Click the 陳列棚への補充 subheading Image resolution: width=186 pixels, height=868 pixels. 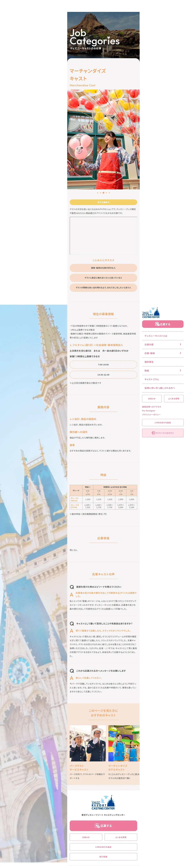point(79,432)
